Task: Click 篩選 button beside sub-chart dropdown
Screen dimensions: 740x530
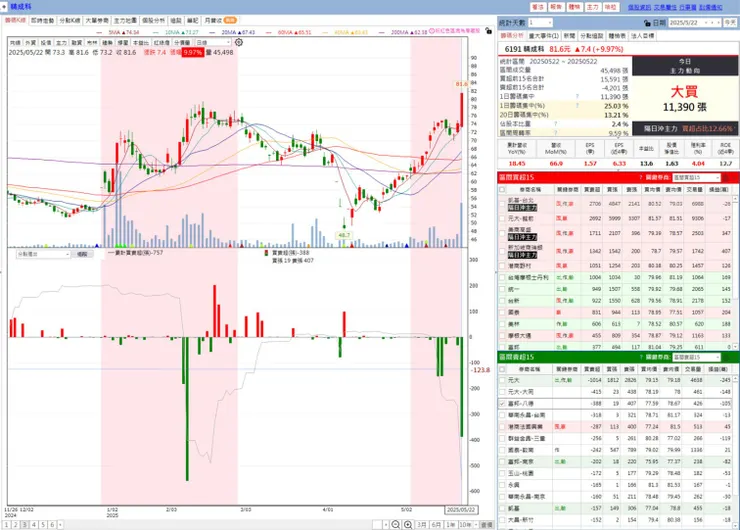Action: coord(83,254)
